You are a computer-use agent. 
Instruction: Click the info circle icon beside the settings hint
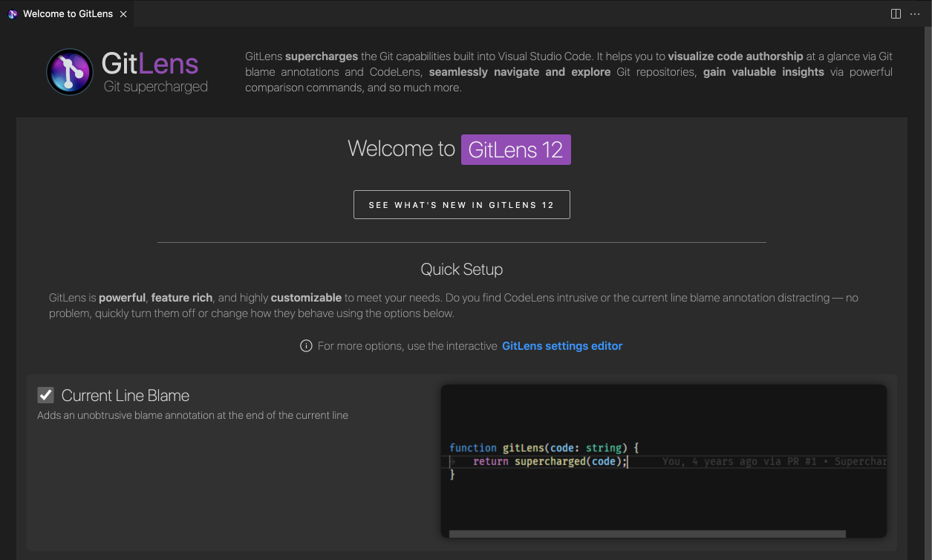point(306,345)
